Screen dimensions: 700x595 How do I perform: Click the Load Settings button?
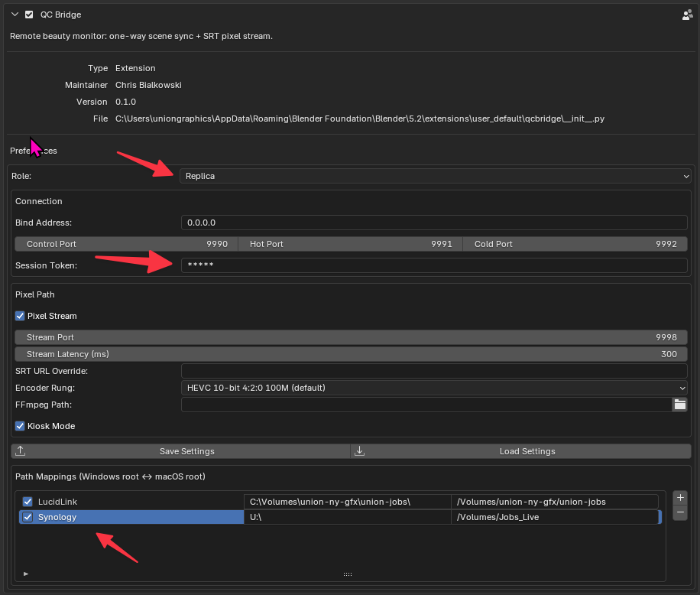pos(521,451)
